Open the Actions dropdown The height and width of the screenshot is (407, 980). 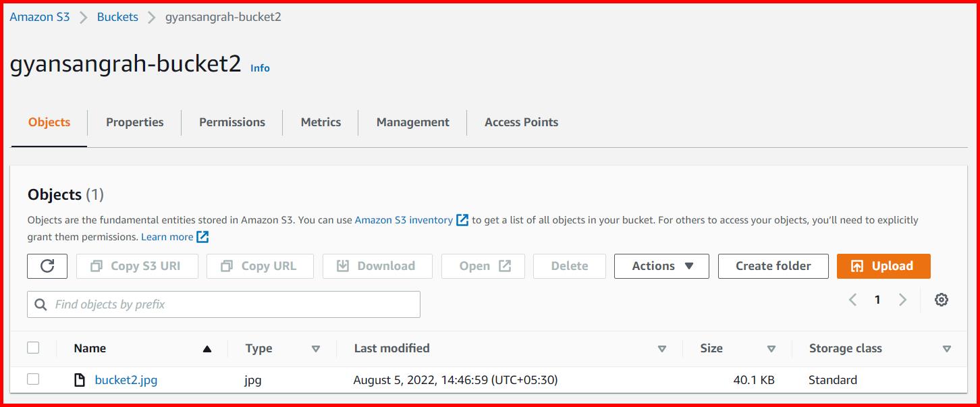[661, 266]
